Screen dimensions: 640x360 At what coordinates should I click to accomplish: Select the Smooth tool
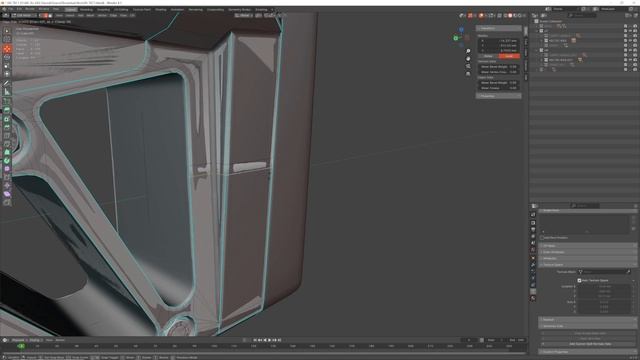7,169
